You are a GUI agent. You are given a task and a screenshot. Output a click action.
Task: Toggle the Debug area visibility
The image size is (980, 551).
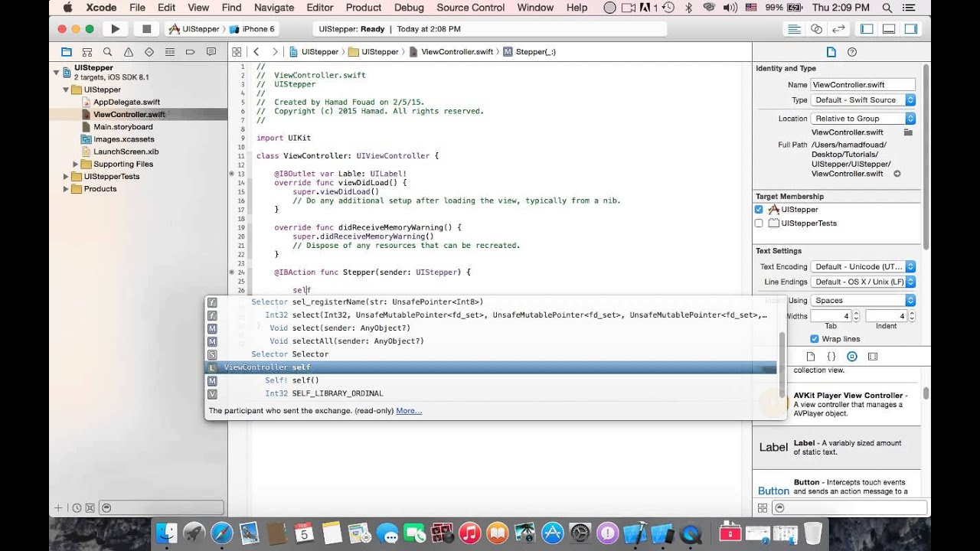tap(889, 29)
